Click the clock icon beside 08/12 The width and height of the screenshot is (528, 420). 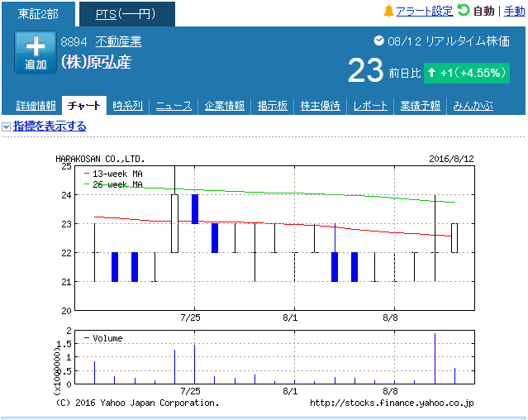pyautogui.click(x=378, y=41)
